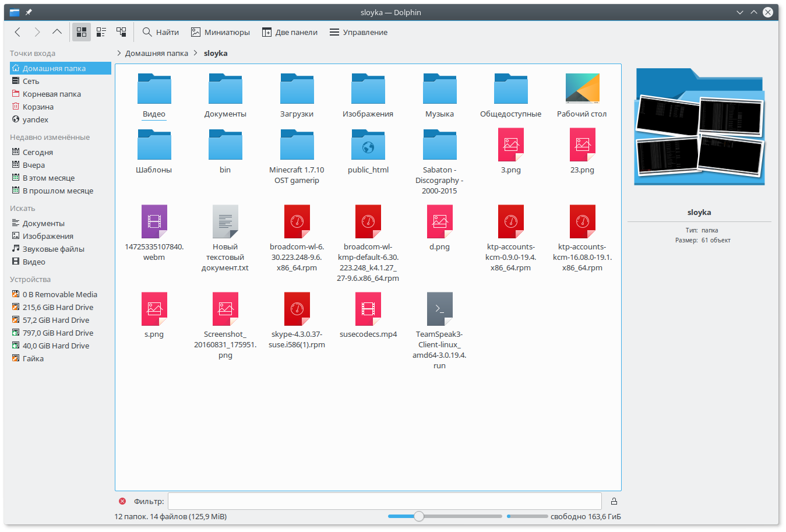Click sloyka in the breadcrumb path
786x532 pixels.
(x=216, y=53)
